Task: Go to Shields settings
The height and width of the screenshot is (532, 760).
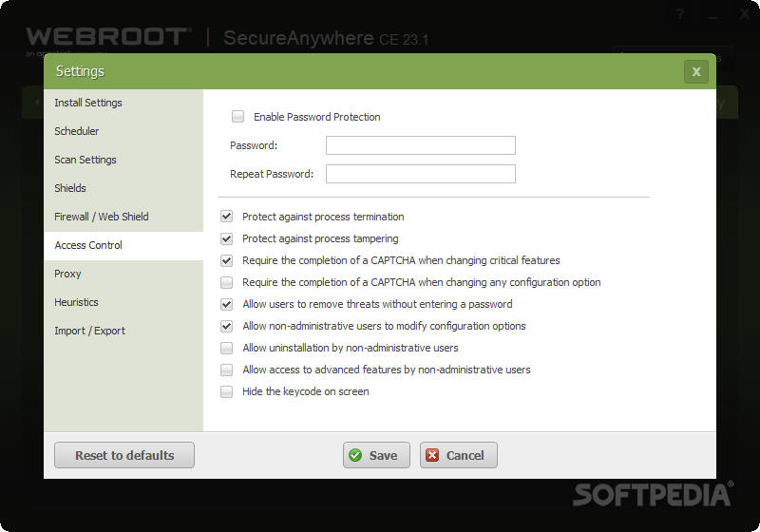Action: pyautogui.click(x=123, y=188)
